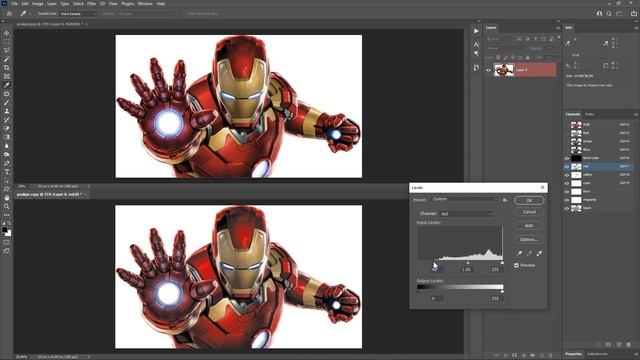The image size is (640, 360).
Task: Select the Lasso tool
Action: pos(7,50)
